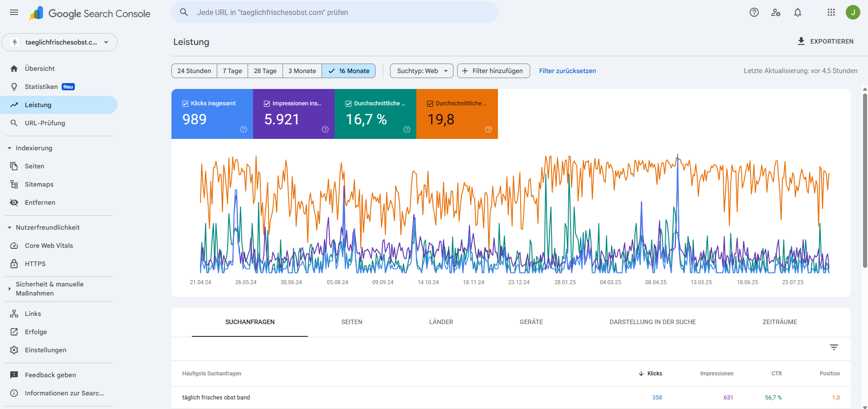Open the Suchtyp: Web dropdown
Screen dimensions: 868x409
[x=421, y=71]
